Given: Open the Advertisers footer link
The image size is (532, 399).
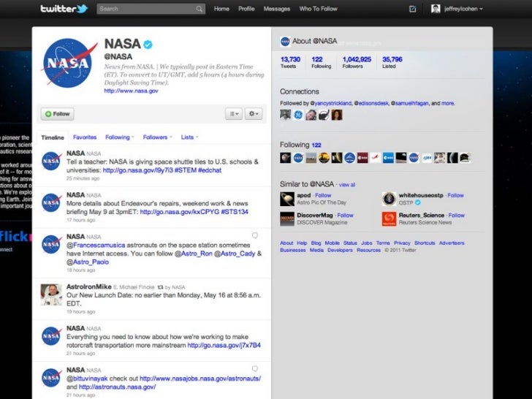Looking at the screenshot, I should 452,243.
